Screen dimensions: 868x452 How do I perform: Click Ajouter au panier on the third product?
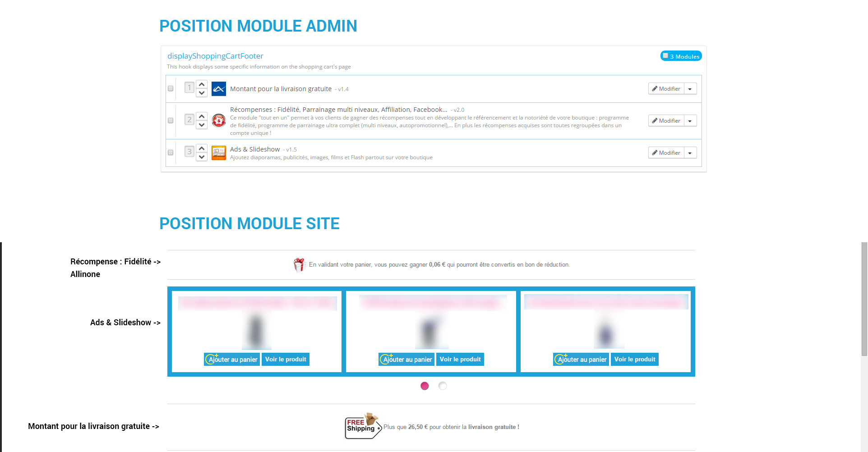581,360
